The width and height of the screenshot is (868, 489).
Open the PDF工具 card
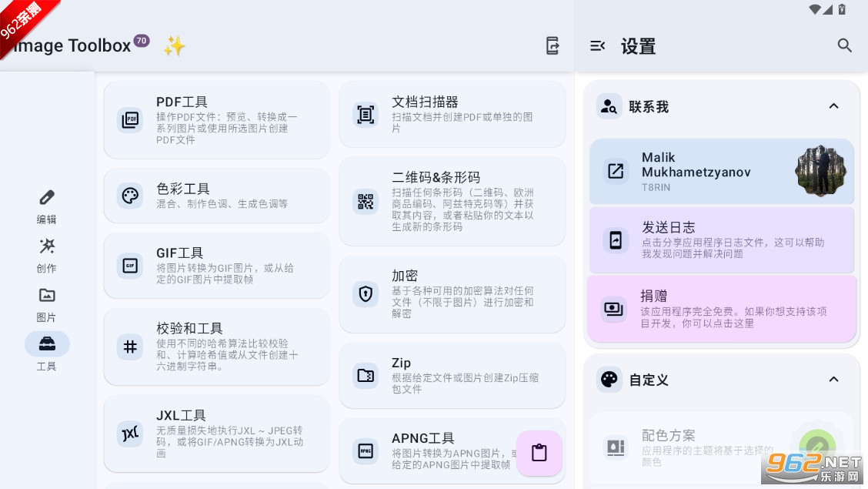coord(216,120)
